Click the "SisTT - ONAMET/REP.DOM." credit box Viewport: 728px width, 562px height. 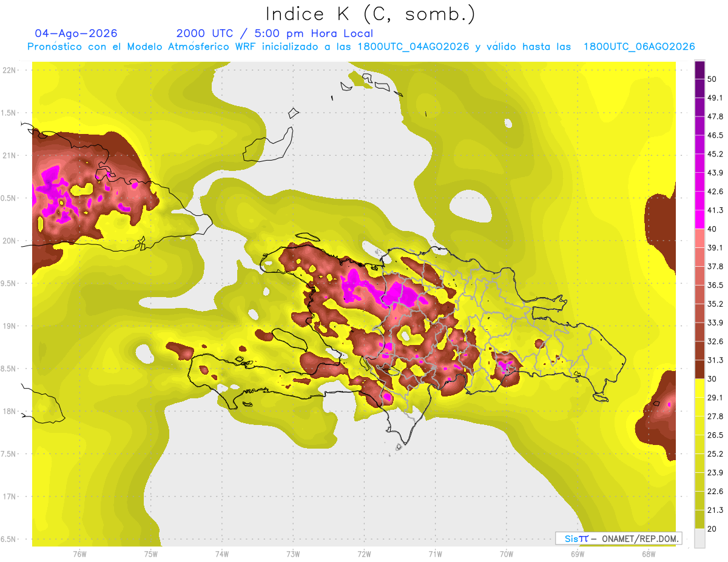click(x=618, y=538)
